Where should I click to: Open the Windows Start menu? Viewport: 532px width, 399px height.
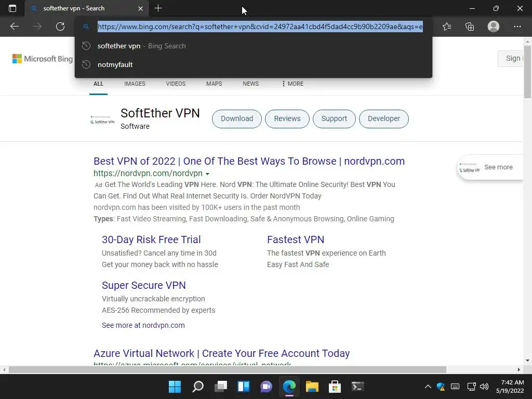point(175,387)
